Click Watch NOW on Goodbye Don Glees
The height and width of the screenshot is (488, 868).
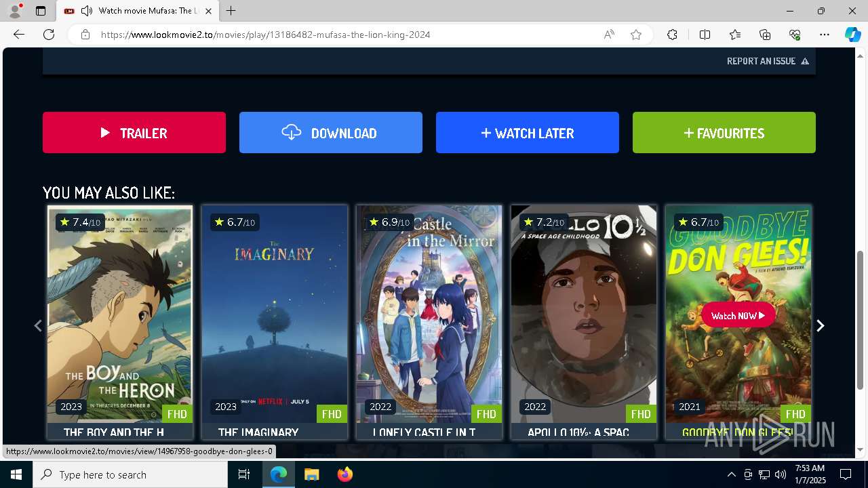tap(738, 315)
